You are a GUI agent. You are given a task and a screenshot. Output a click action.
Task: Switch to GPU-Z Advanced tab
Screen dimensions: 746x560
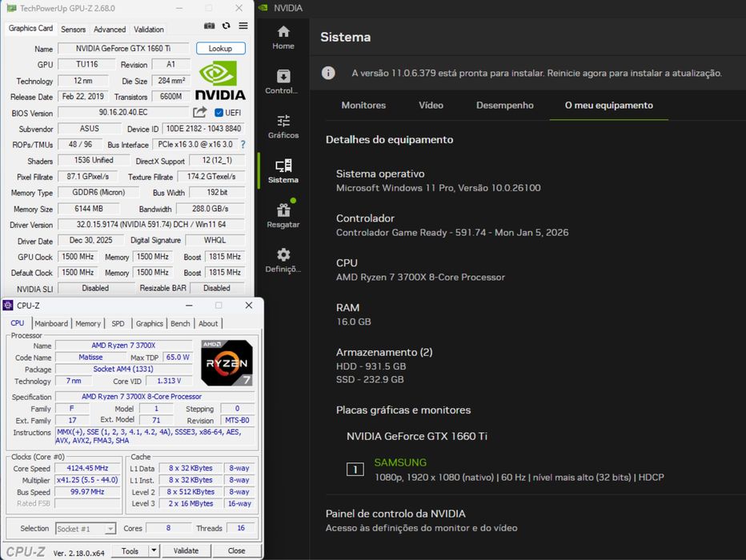pos(110,29)
